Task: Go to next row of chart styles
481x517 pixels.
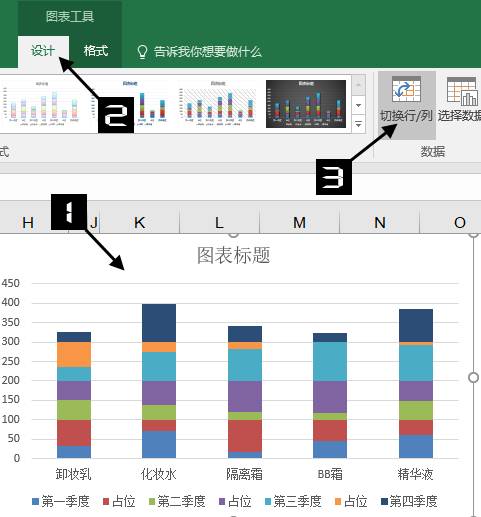Action: 358,105
